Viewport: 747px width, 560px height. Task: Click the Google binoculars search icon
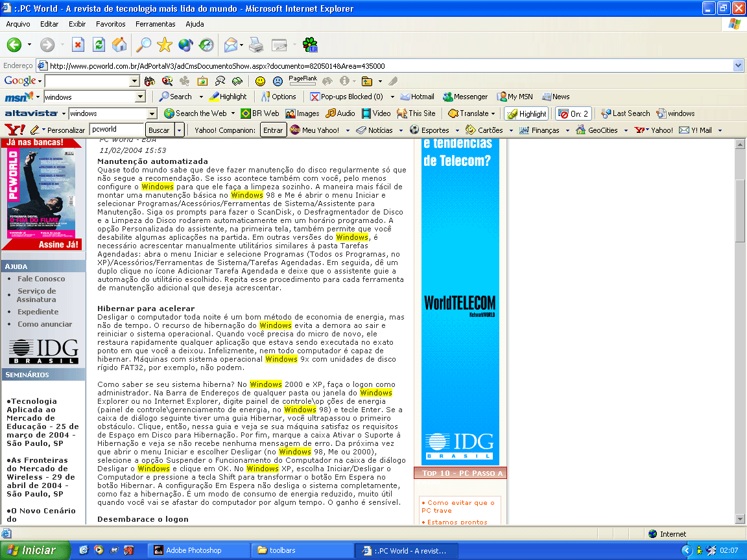(150, 82)
